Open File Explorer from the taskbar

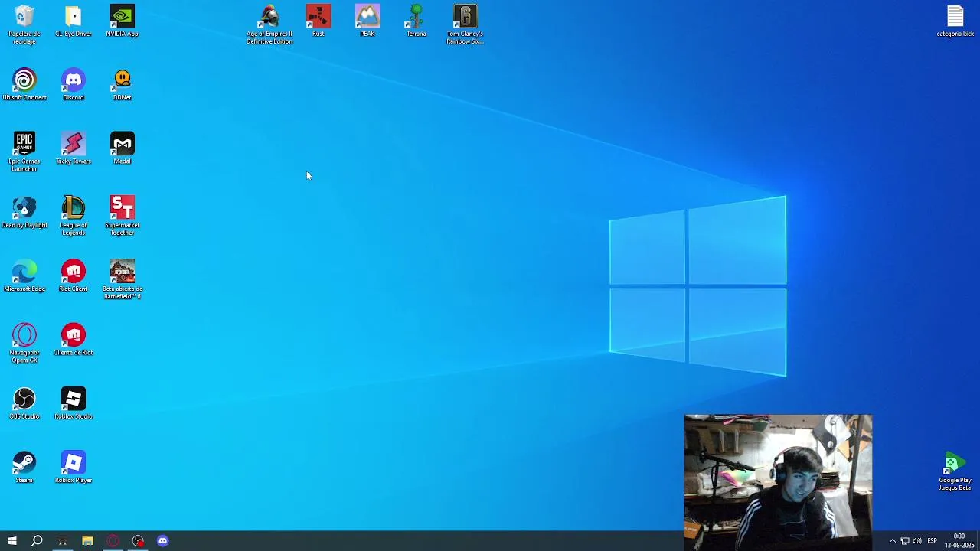(x=87, y=541)
